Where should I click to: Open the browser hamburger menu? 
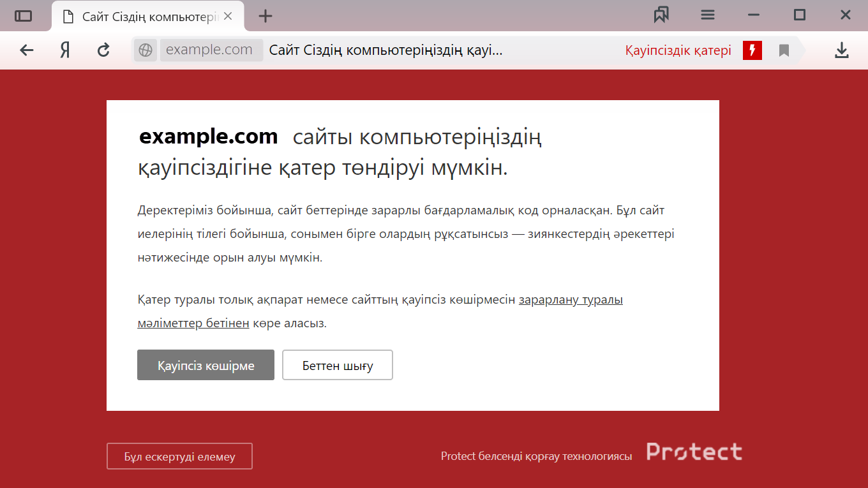point(708,15)
